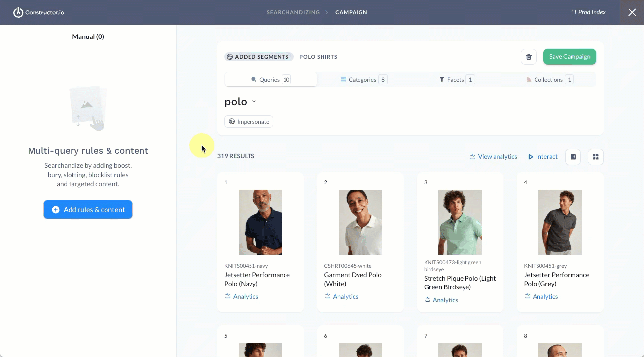Click the TT Prod Index label
This screenshot has height=357, width=644.
(588, 12)
